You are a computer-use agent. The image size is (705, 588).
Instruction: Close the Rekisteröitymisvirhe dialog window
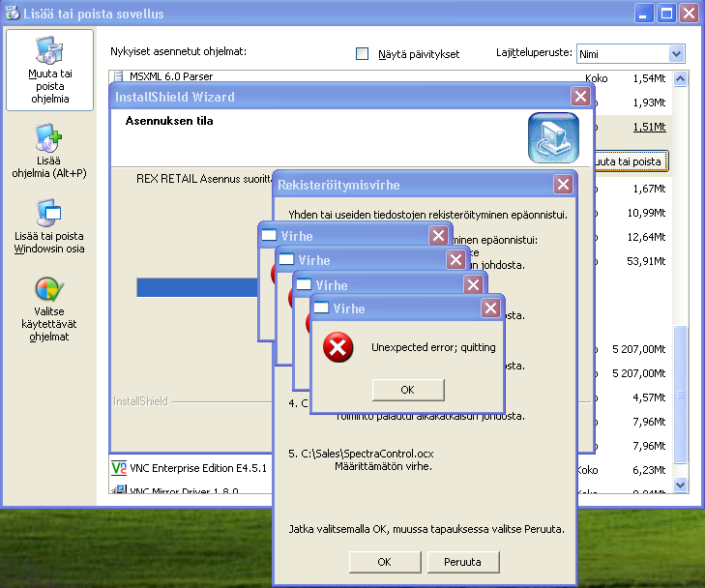point(563,185)
